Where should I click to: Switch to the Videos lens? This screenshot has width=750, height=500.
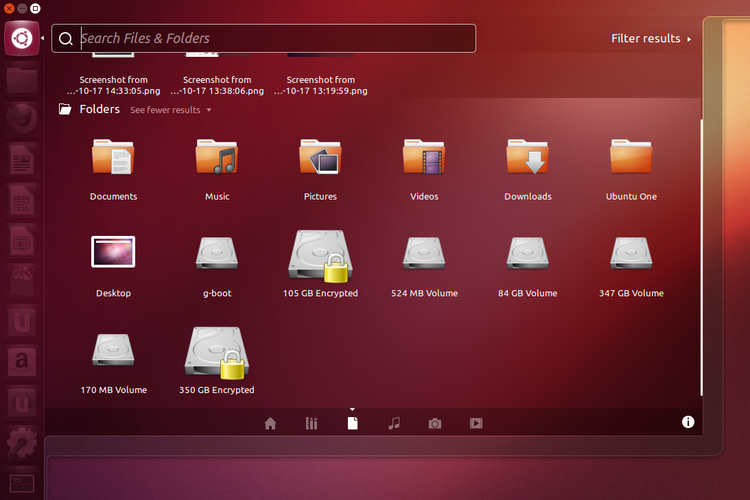[x=476, y=423]
